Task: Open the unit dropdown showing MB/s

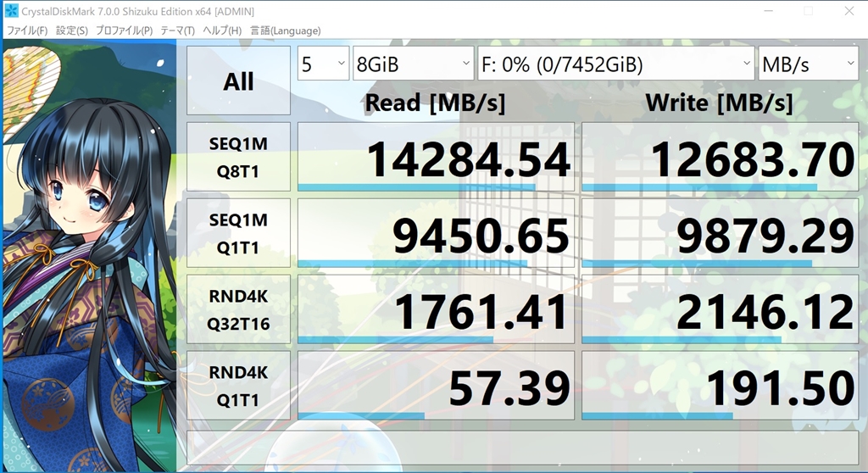Action: [808, 64]
